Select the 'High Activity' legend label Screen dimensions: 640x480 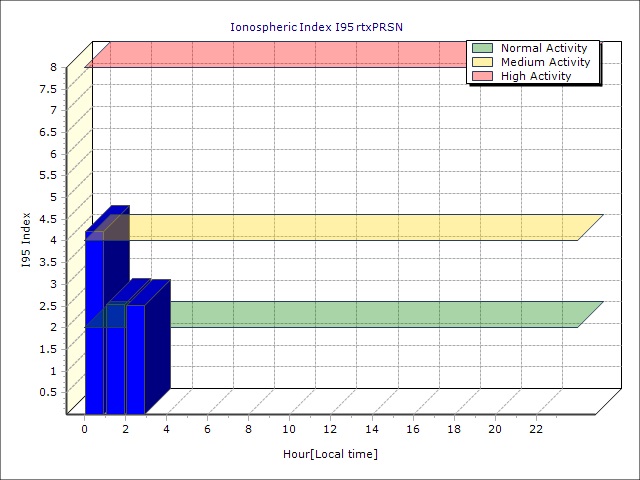coord(536,76)
